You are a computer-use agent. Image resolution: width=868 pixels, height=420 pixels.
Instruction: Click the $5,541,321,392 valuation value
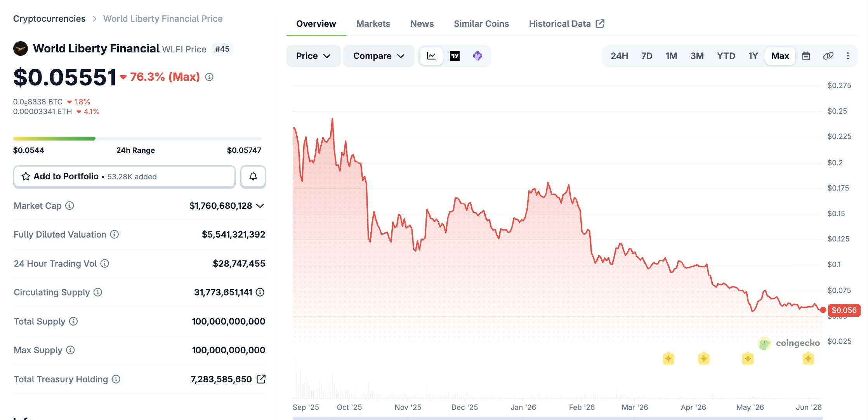(233, 234)
